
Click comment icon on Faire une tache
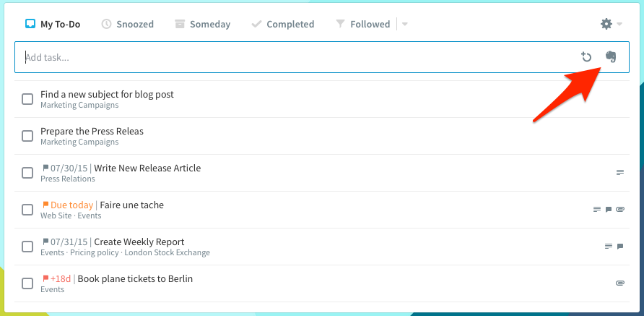coord(609,210)
